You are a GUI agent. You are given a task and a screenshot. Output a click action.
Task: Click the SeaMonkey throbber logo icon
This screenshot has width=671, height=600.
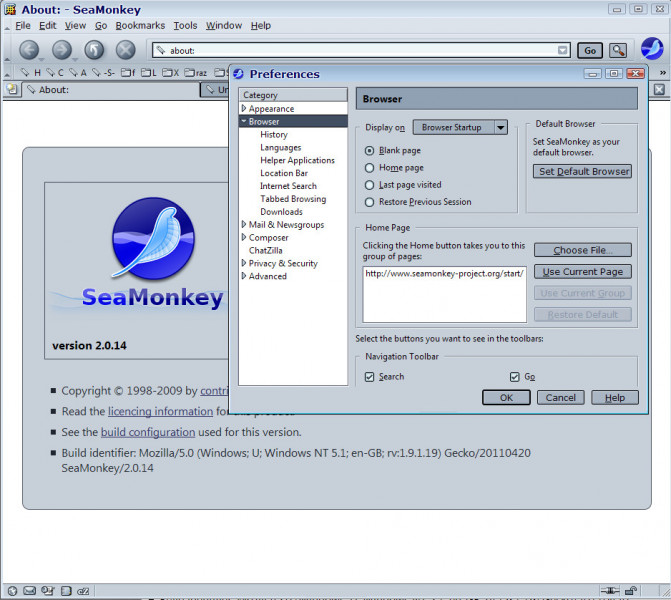click(652, 49)
